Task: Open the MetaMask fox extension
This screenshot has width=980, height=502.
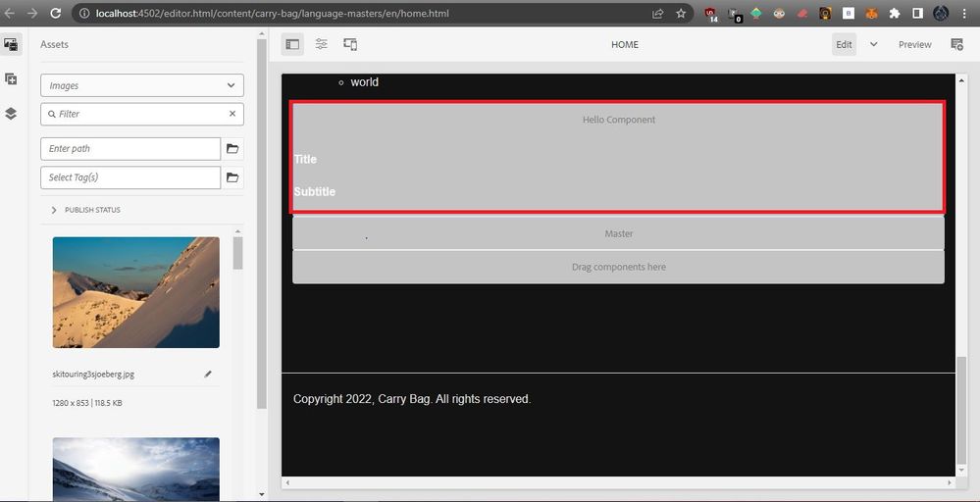Action: (x=872, y=13)
